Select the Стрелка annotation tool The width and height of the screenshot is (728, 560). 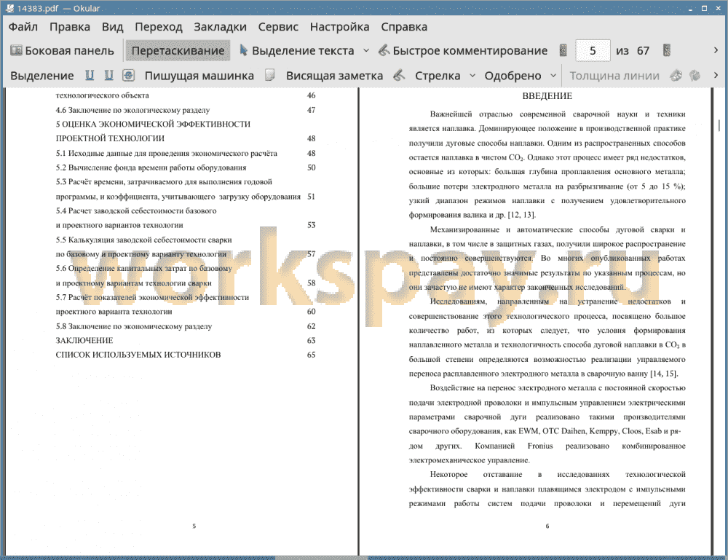coord(438,76)
